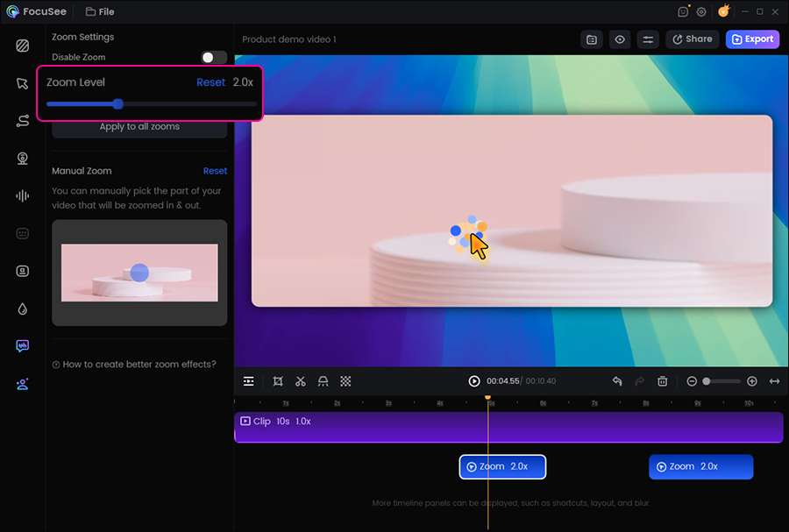Click the Export button
This screenshot has height=532, width=789.
coord(752,39)
